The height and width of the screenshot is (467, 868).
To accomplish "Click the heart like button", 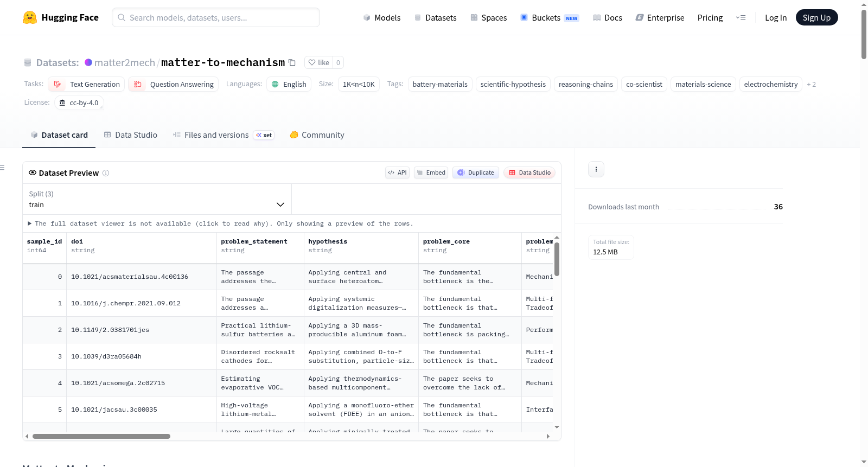I will point(318,62).
